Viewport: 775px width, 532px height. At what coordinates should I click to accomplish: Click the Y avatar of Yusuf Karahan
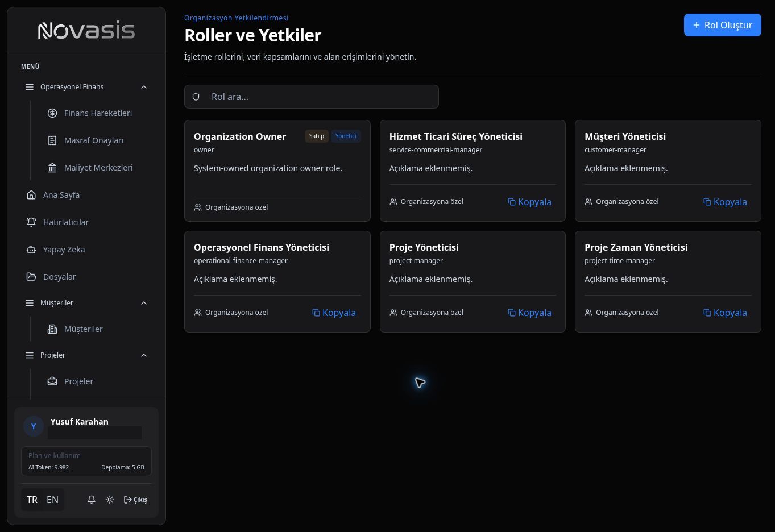[34, 426]
